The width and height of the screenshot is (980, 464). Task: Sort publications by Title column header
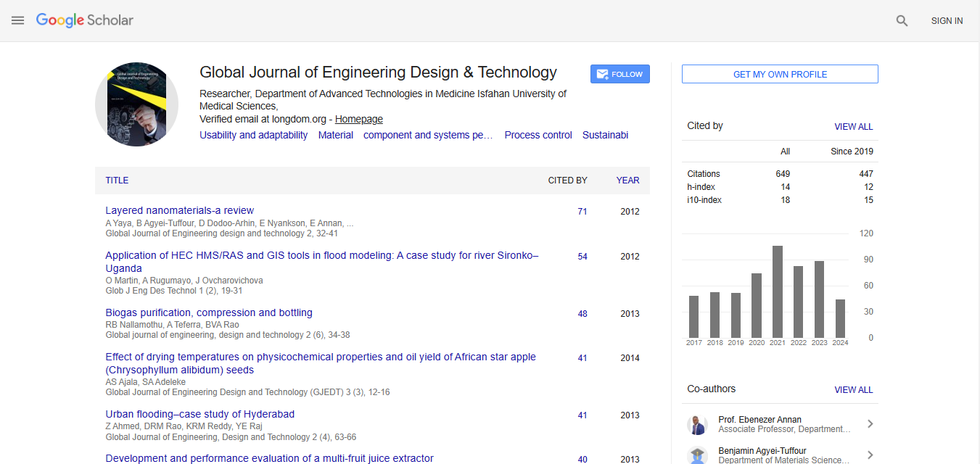point(117,181)
